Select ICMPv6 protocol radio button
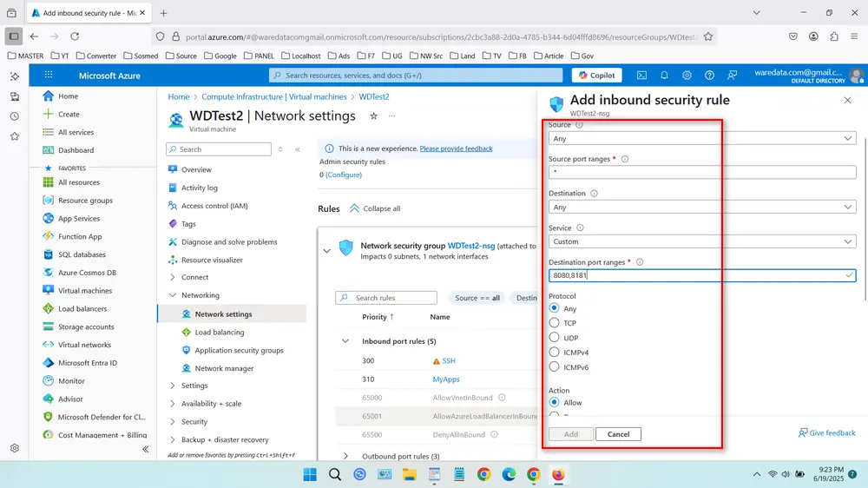The width and height of the screenshot is (868, 488). click(554, 366)
